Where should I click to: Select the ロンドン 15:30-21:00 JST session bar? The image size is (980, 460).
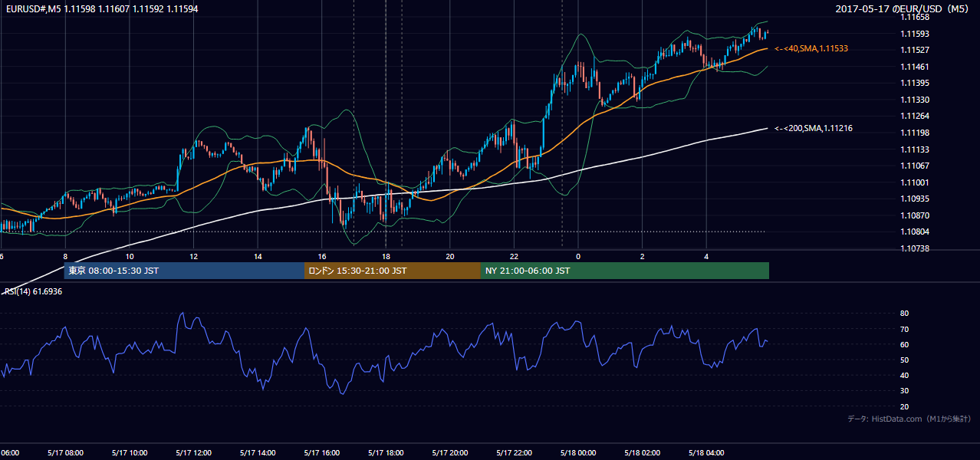(x=393, y=271)
